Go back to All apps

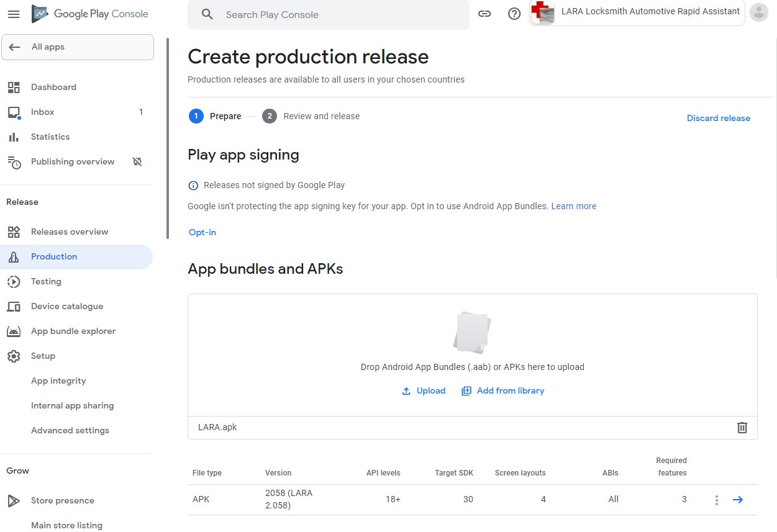[78, 47]
